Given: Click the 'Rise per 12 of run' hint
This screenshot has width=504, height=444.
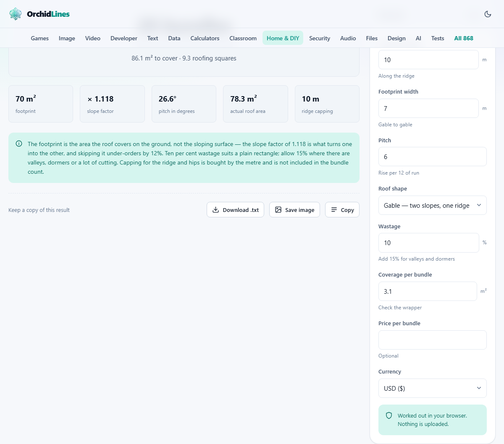Looking at the screenshot, I should point(399,173).
